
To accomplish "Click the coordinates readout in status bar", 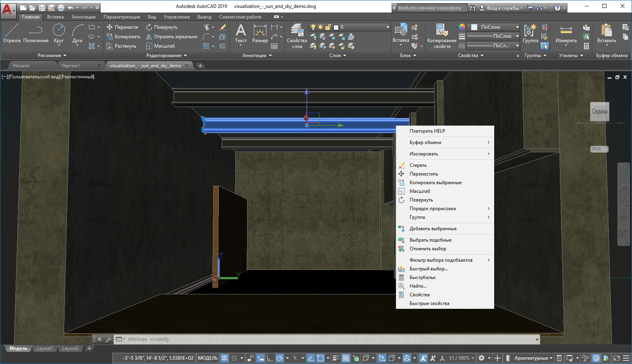I will click(x=158, y=358).
